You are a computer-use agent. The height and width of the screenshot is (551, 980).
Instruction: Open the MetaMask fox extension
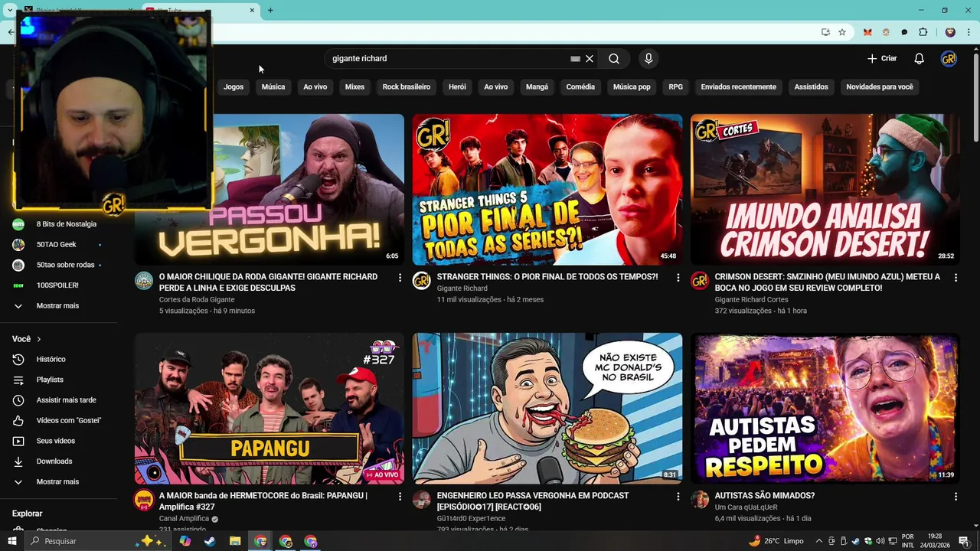click(x=867, y=32)
